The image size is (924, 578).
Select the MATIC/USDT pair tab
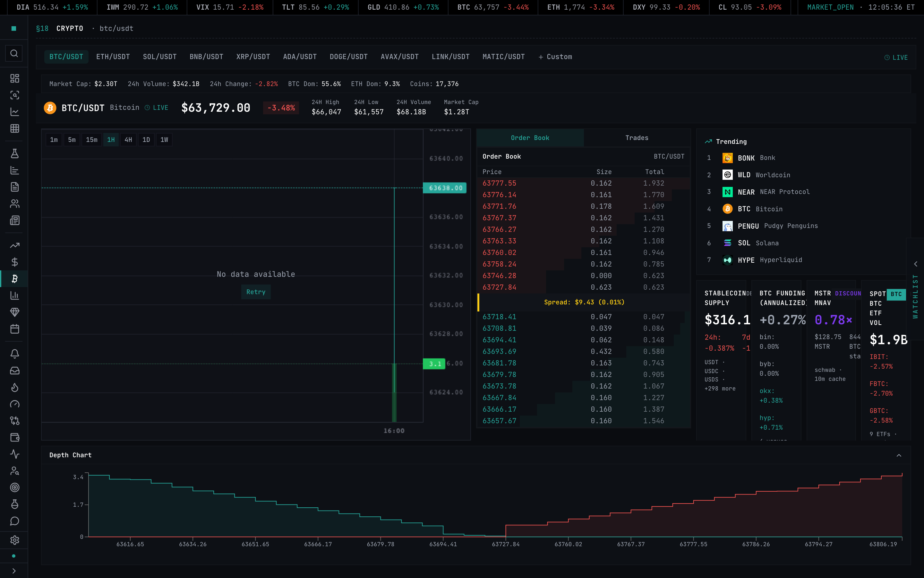click(x=504, y=57)
